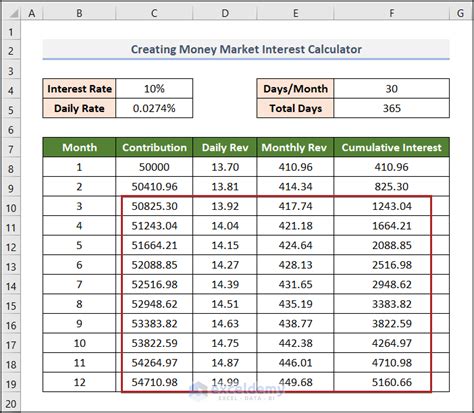Select the cumulative interest cell 2516.98
Viewport: 474px width, 413px height.
(x=392, y=265)
